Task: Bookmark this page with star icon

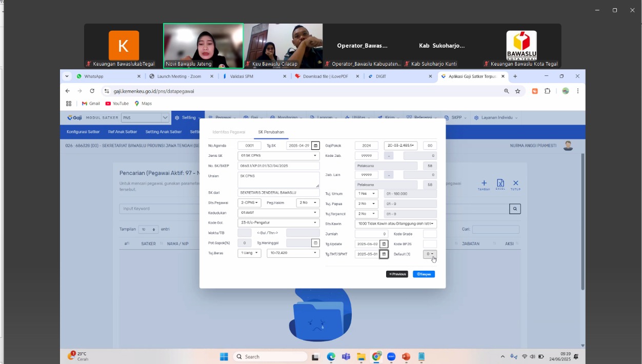Action: tap(518, 91)
